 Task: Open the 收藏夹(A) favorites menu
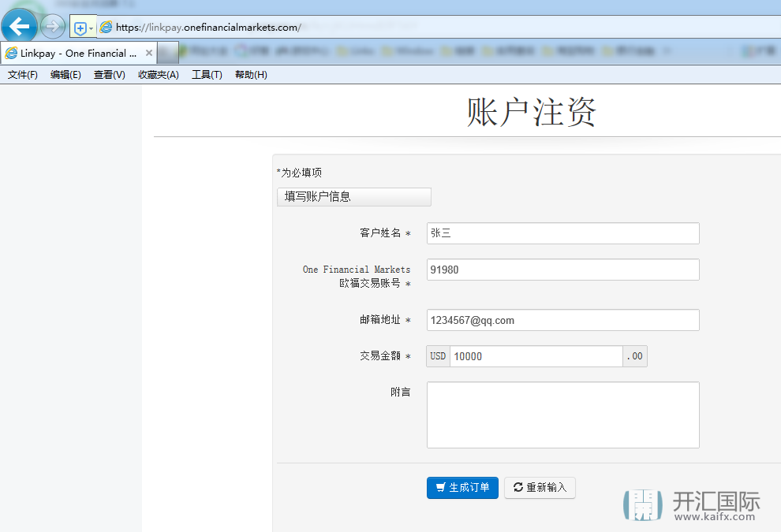pyautogui.click(x=158, y=75)
